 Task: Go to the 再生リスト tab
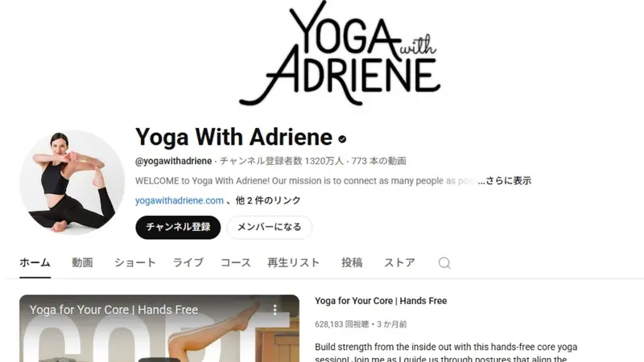coord(293,263)
